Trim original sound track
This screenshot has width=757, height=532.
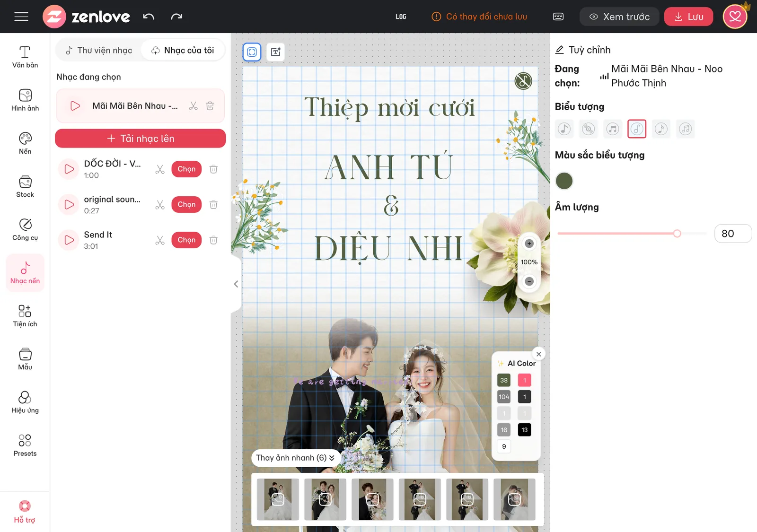tap(160, 205)
